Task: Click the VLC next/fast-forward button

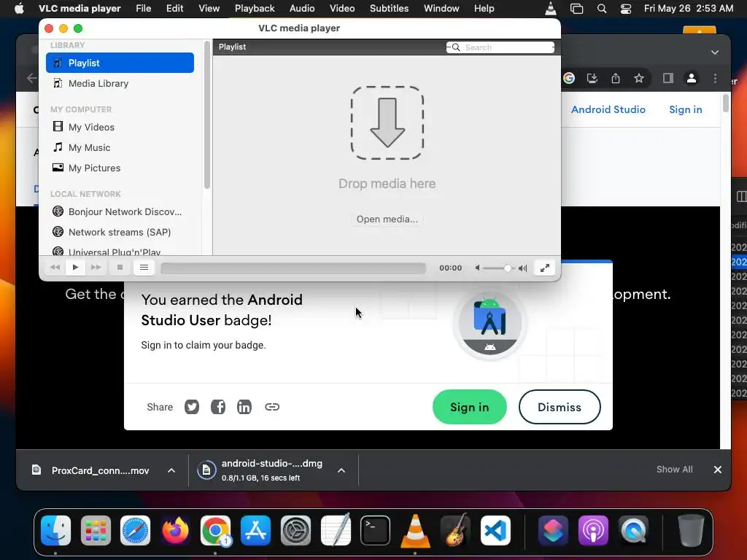Action: coord(96,268)
